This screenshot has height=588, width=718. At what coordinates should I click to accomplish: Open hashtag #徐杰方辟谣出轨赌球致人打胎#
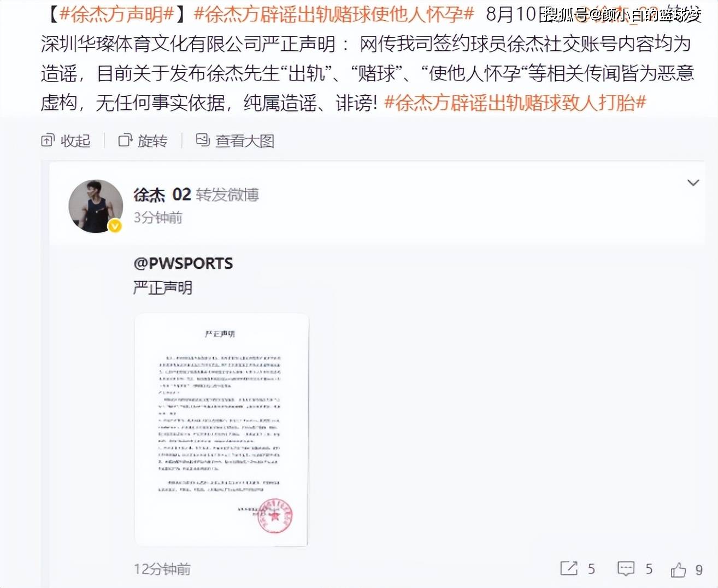click(515, 102)
